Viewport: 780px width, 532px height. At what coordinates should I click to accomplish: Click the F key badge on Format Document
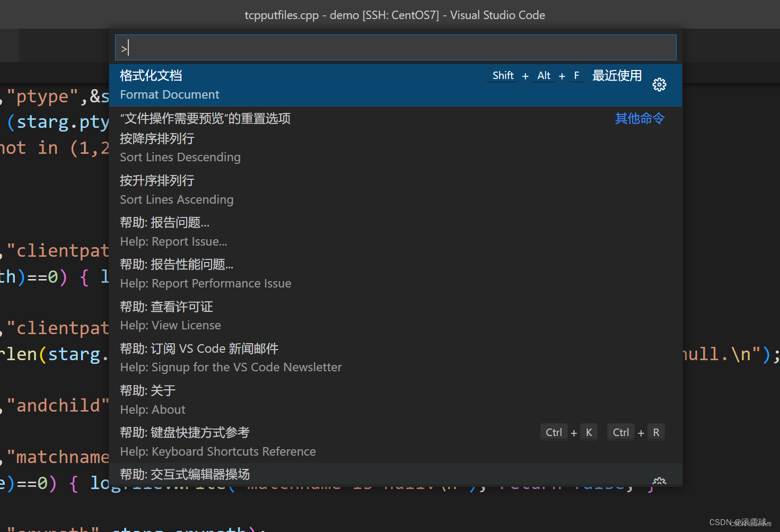(x=576, y=76)
